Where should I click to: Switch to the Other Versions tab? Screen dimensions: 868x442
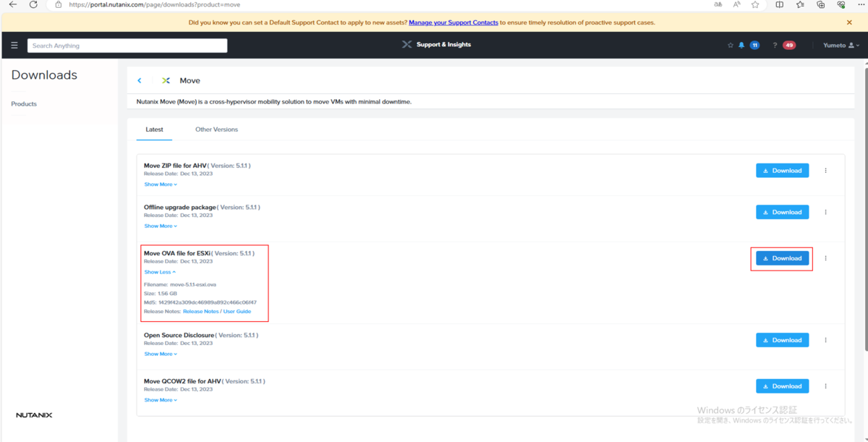point(216,129)
